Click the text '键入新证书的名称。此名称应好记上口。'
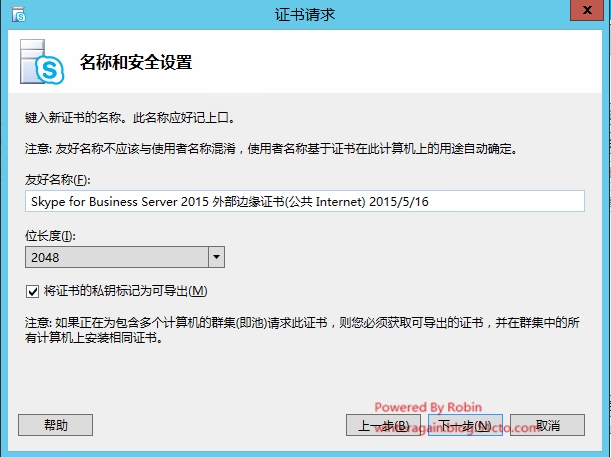Image resolution: width=611 pixels, height=457 pixels. coord(131,117)
